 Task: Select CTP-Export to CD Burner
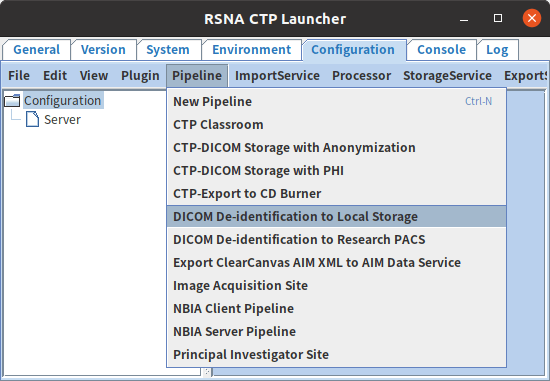tap(336, 193)
